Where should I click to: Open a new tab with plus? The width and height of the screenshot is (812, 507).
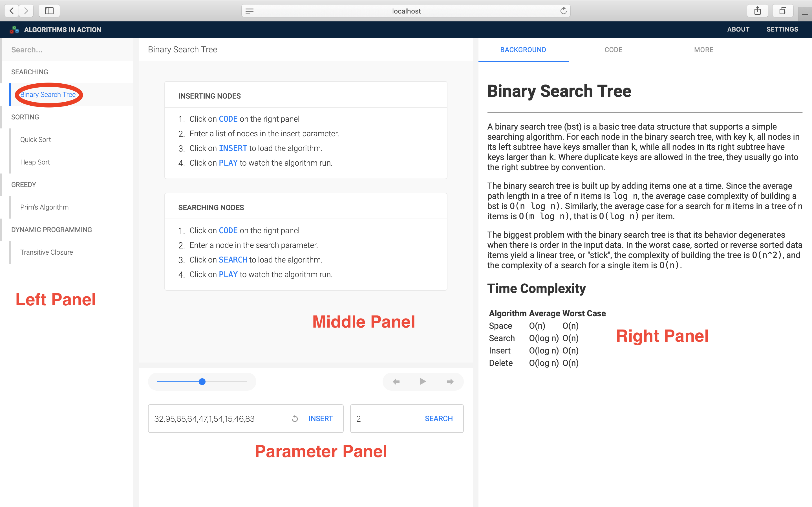pos(805,14)
